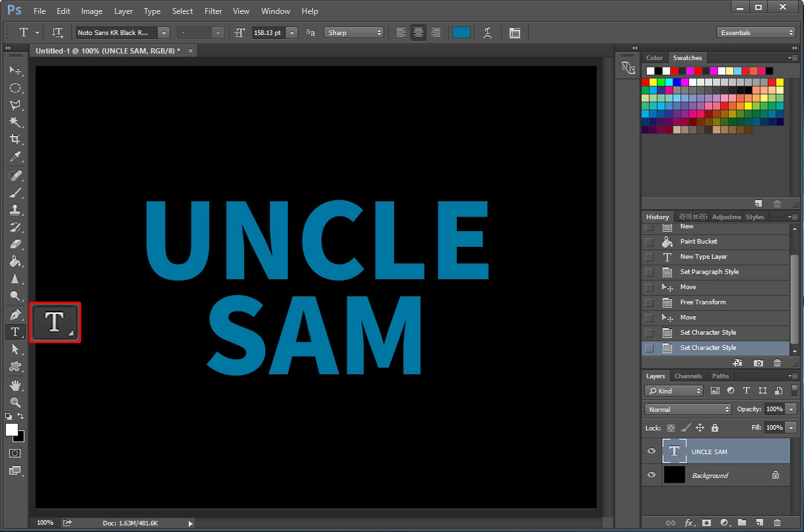Create a new group folder icon
Viewport: 804px width, 532px height.
[742, 523]
